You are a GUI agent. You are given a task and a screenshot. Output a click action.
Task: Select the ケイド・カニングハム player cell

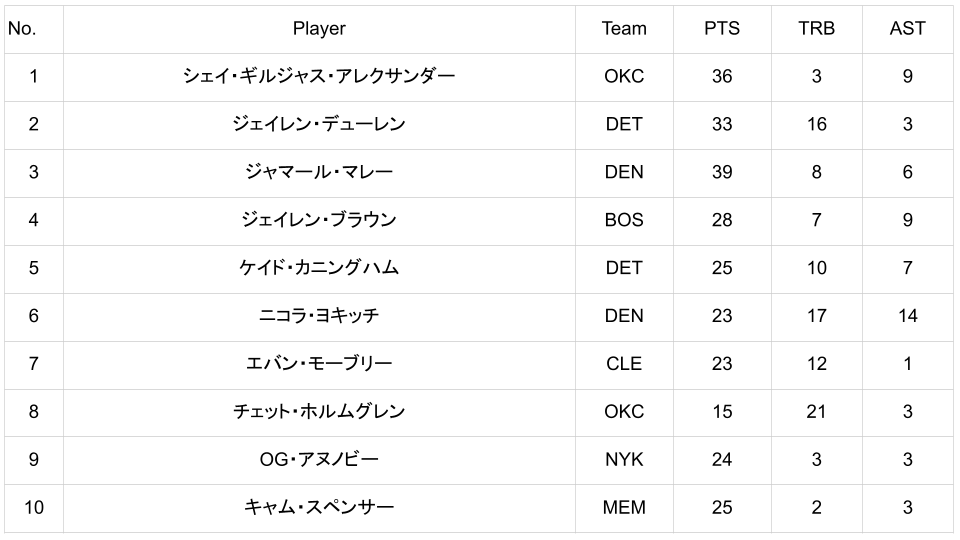[319, 268]
